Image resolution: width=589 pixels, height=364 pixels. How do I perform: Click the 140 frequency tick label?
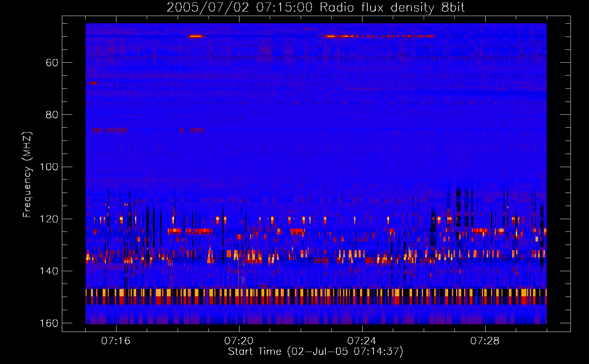49,271
